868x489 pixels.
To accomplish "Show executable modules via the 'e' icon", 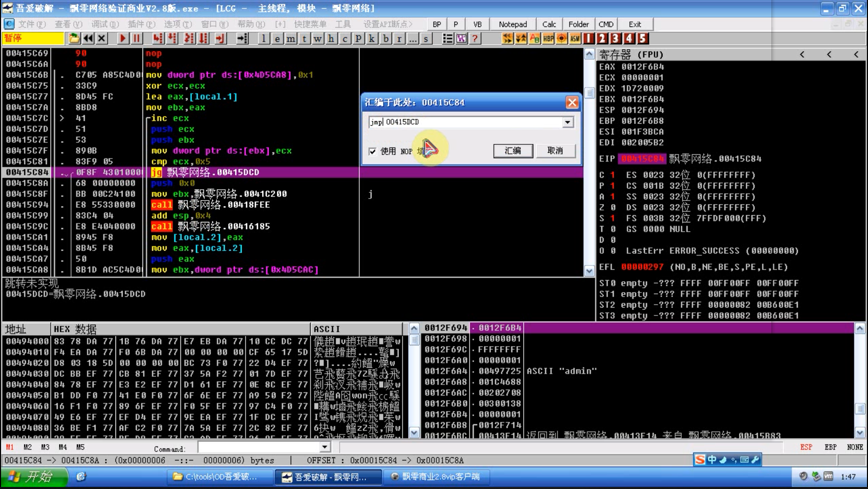I will click(x=278, y=38).
